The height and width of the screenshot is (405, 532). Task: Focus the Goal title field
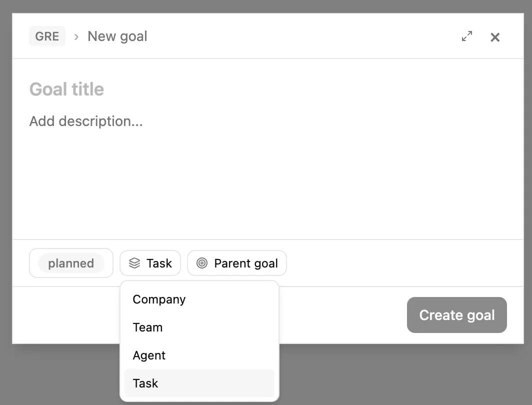pos(150,89)
